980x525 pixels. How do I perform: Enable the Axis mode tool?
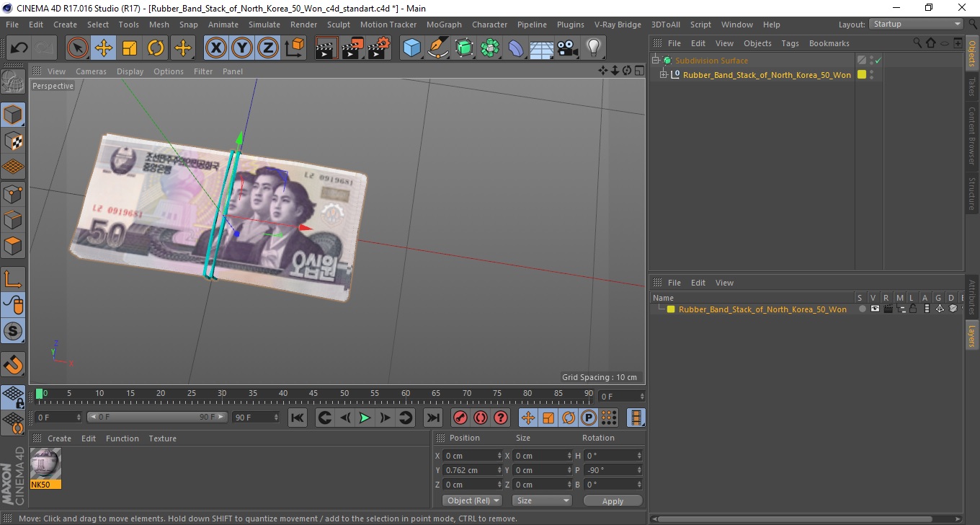click(13, 279)
